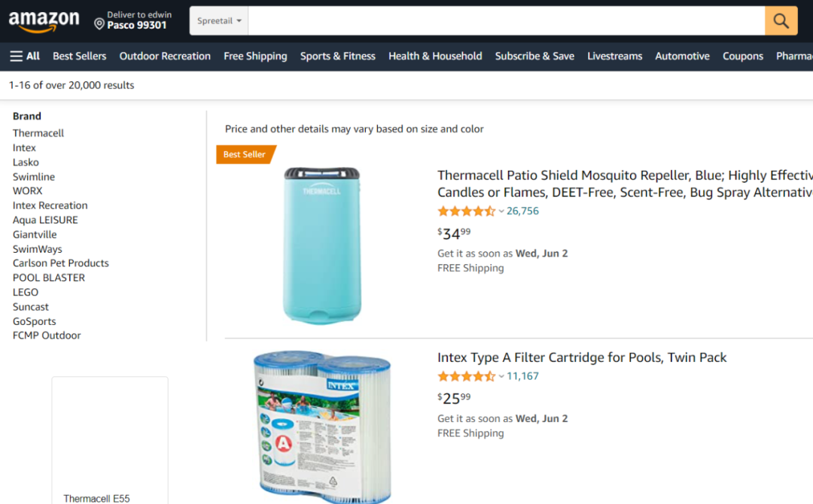View the 26,756 reviews link
This screenshot has height=504, width=813.
pyautogui.click(x=522, y=211)
